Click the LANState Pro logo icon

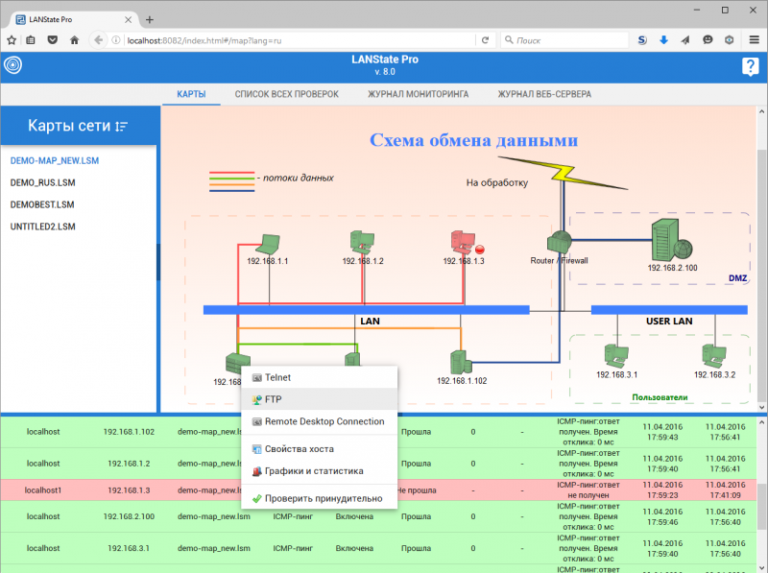tap(13, 66)
